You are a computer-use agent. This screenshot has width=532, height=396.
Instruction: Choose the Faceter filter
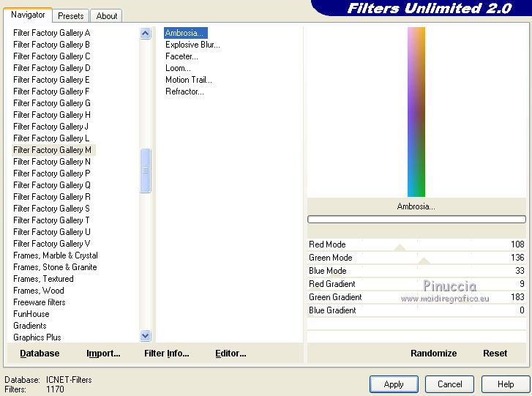181,56
